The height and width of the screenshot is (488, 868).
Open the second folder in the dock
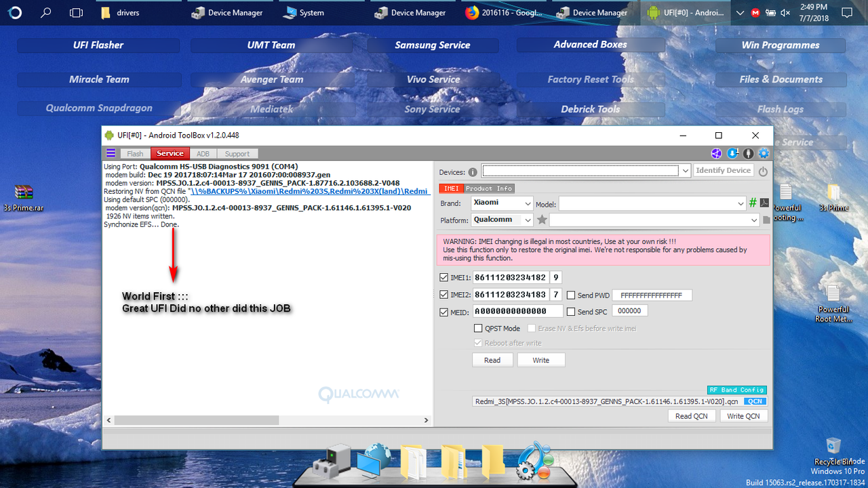coord(453,462)
